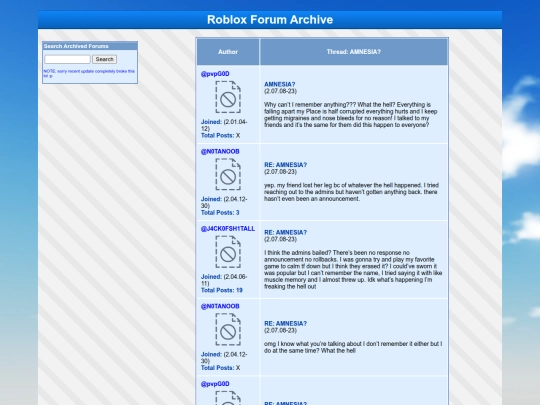Click the 'Search Archived Forums' panel heading
The height and width of the screenshot is (405, 540).
pyautogui.click(x=76, y=46)
